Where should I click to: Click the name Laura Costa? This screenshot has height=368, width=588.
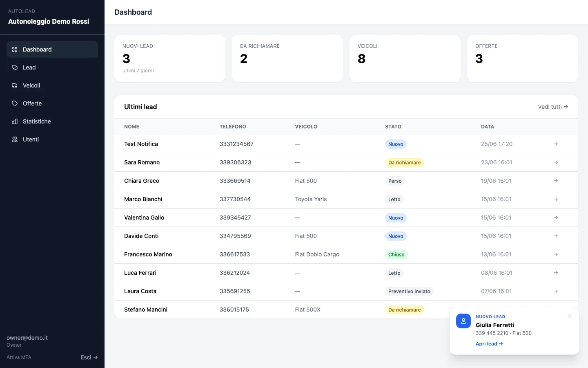140,291
